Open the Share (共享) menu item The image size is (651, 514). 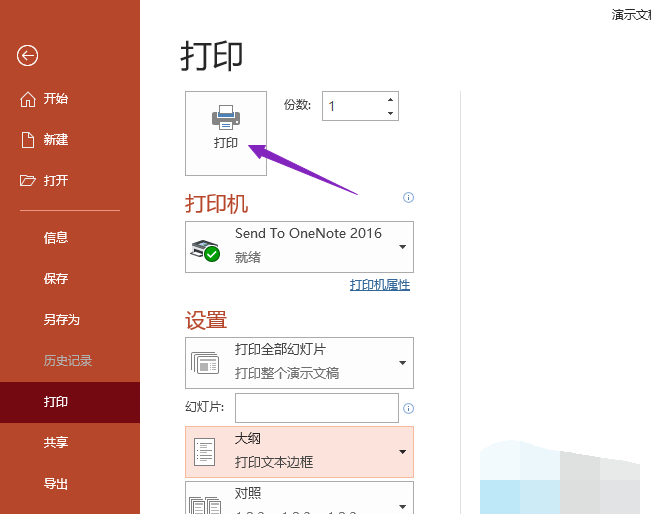[x=56, y=442]
